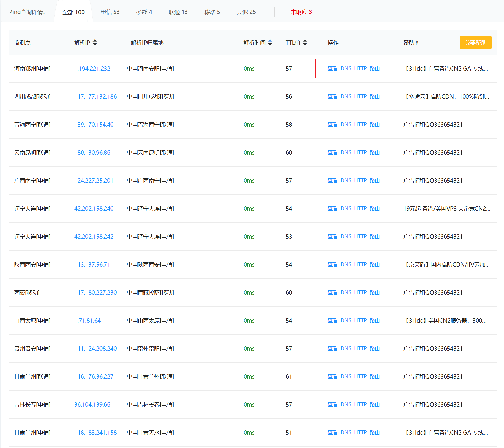Image resolution: width=504 pixels, height=448 pixels.
Task: Show the 未响应 3 results tab
Action: pos(301,12)
